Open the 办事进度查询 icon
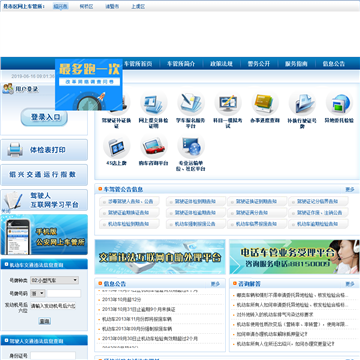Viewport: 360px width, 360px height. (265, 104)
